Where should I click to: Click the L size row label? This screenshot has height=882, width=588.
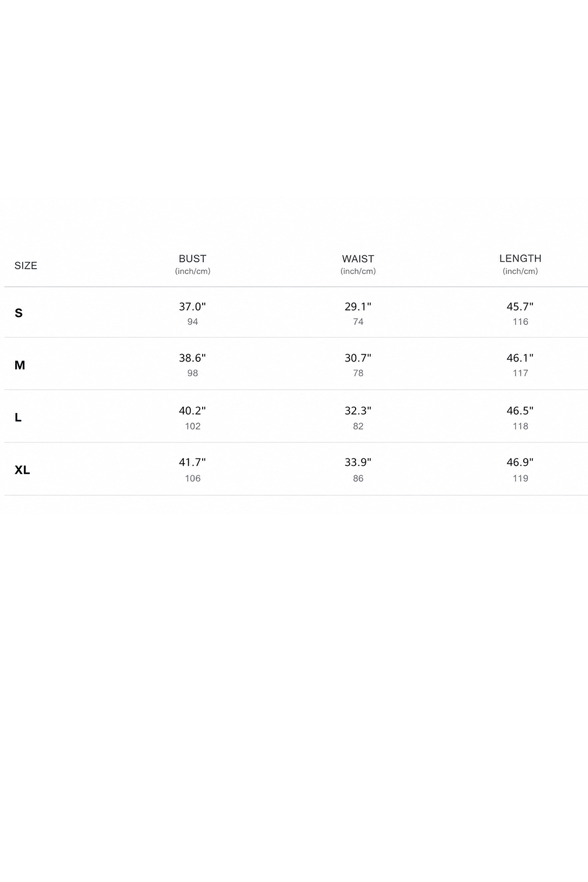[18, 417]
